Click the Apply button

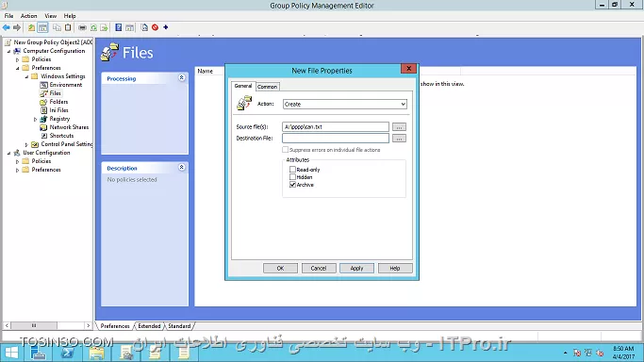click(356, 268)
